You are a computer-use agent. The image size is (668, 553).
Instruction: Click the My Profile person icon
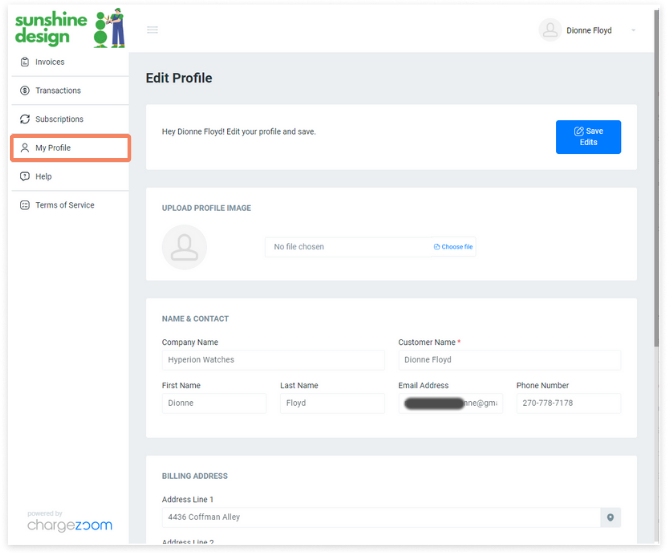[x=25, y=148]
